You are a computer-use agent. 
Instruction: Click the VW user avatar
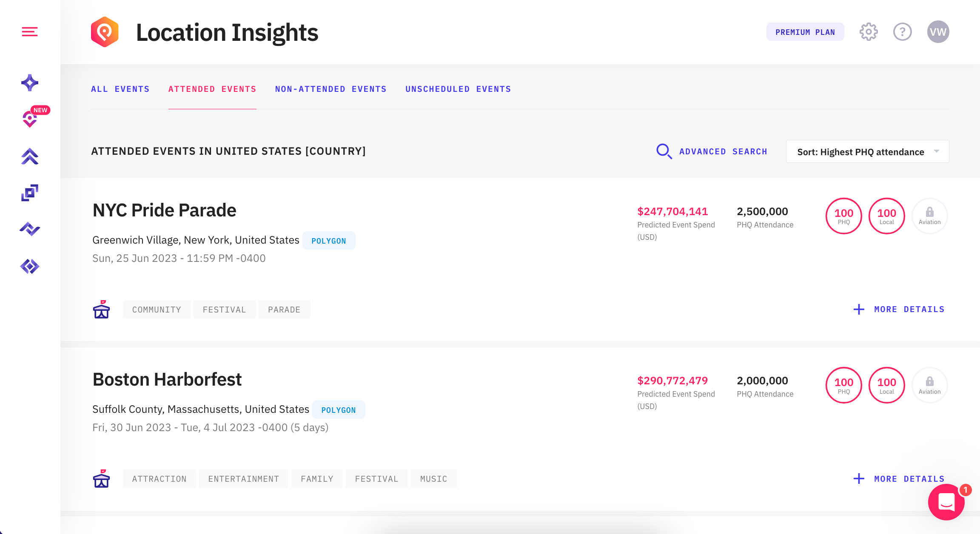click(938, 32)
